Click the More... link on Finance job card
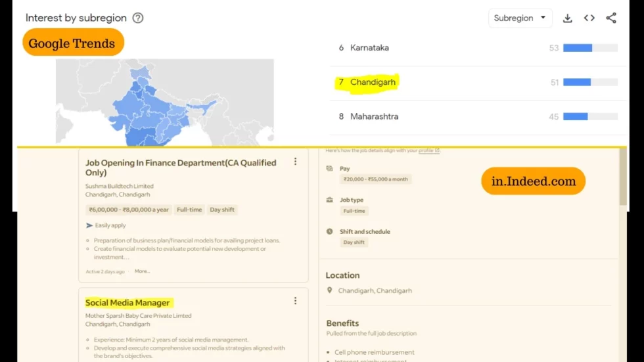Screen dimensions: 644x362 pos(142,271)
